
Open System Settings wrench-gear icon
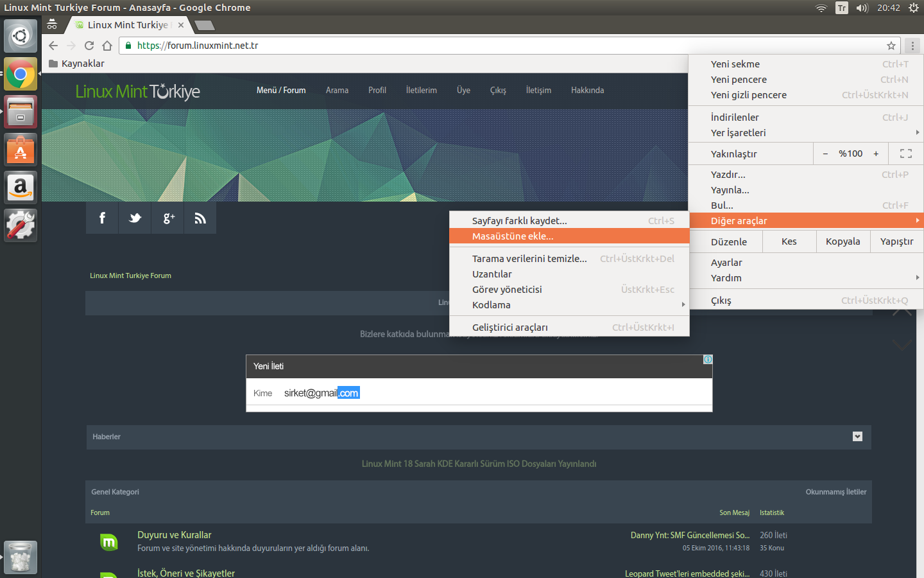pyautogui.click(x=21, y=225)
